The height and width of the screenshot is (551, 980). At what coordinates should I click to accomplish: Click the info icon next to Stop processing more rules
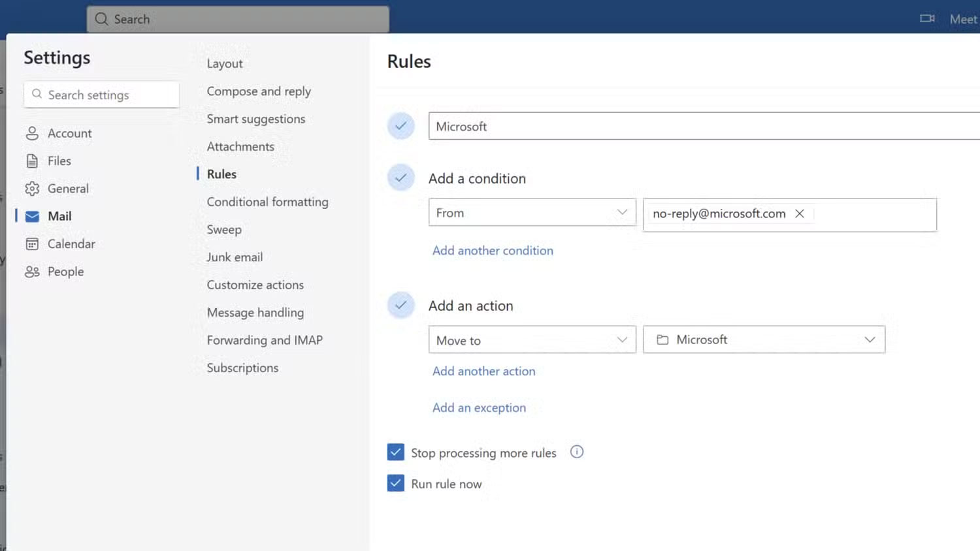coord(576,452)
